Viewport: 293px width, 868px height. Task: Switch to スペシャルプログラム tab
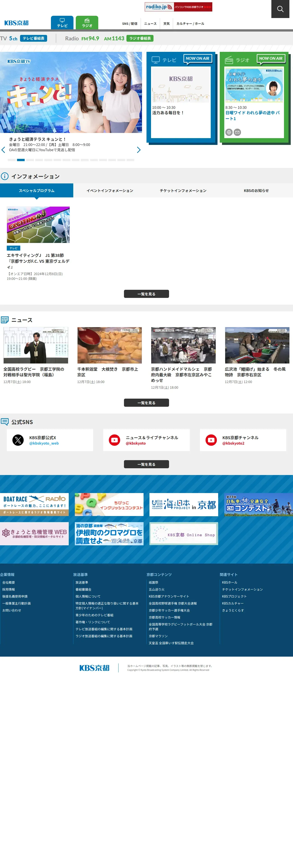tap(37, 190)
